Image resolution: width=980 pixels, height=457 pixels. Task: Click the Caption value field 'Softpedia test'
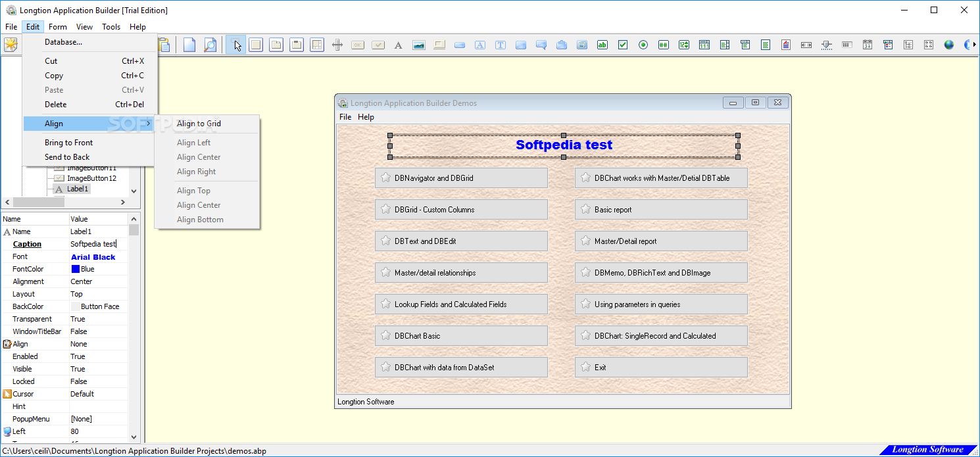tap(99, 244)
